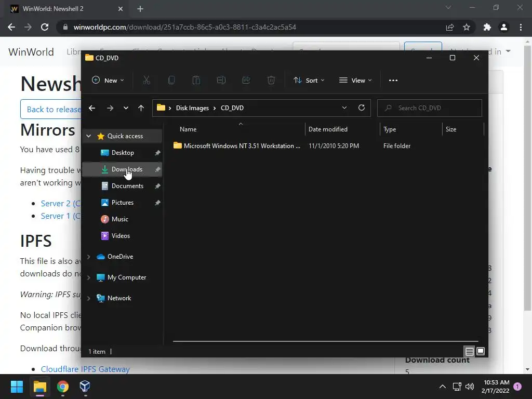Viewport: 532px width, 399px height.
Task: Open Chrome profile icon
Action: tap(504, 27)
